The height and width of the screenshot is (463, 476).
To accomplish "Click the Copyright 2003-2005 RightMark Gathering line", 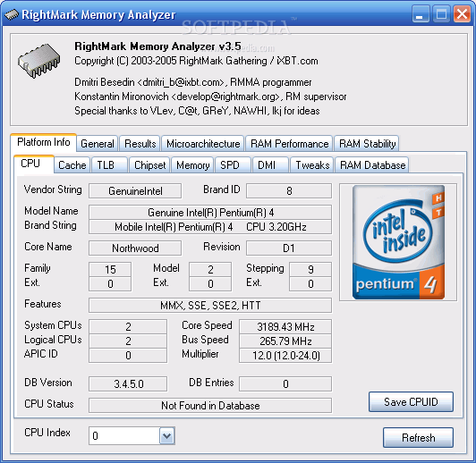I will pyautogui.click(x=197, y=61).
